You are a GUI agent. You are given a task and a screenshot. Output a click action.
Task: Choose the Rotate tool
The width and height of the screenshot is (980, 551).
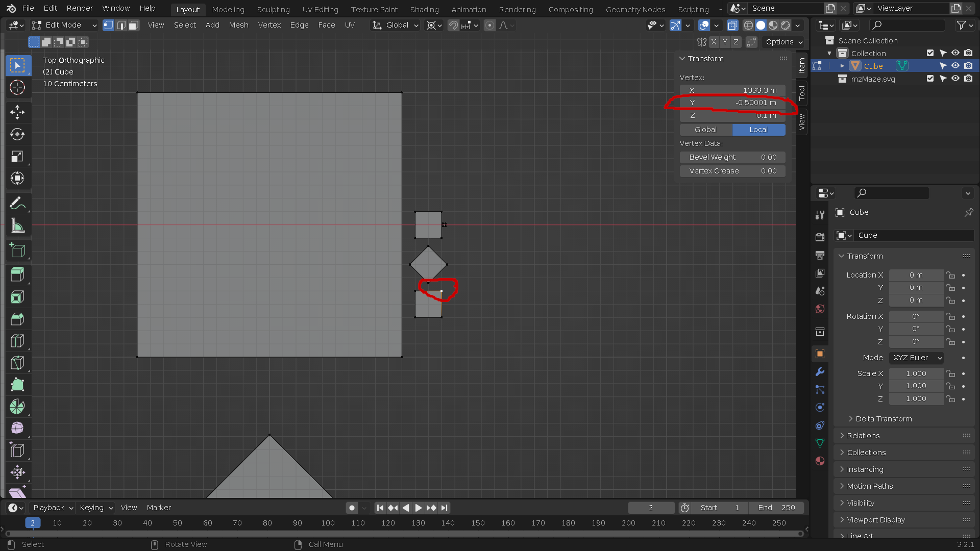[x=17, y=134]
